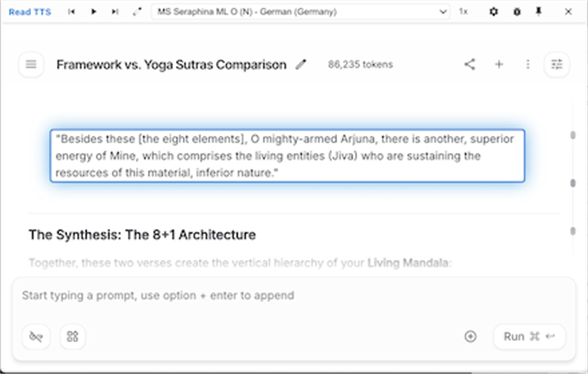Viewport: 588px width, 374px height.
Task: Click the expand arrows icon in the TTS bar
Action: pos(137,12)
